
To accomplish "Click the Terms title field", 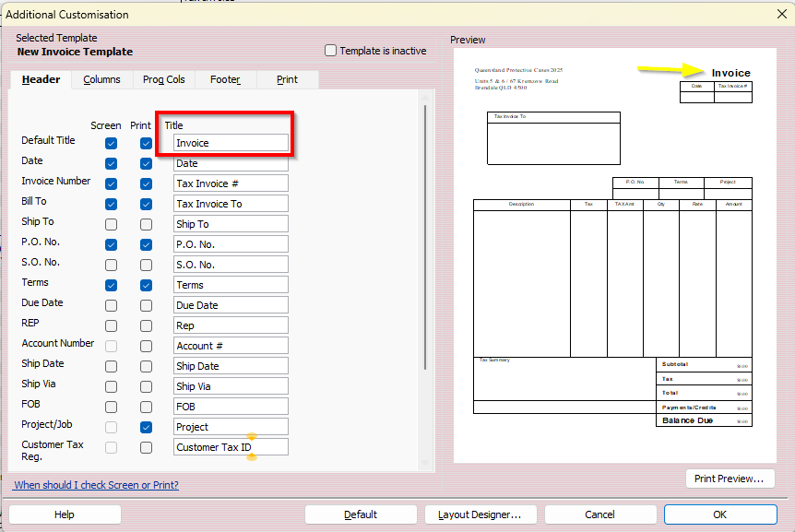I will point(231,285).
